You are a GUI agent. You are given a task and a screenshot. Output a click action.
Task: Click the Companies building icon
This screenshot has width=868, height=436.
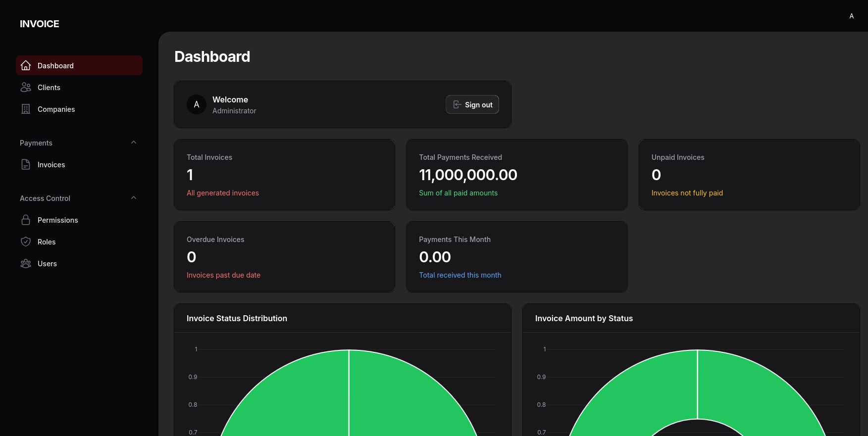[26, 109]
